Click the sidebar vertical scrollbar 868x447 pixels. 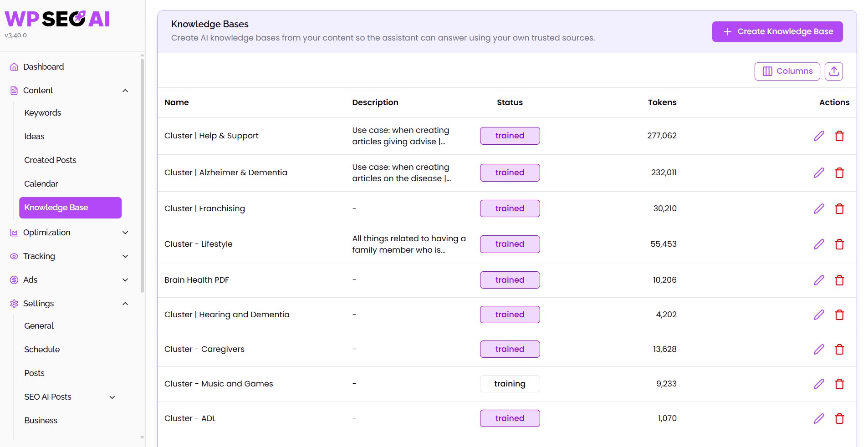click(142, 175)
